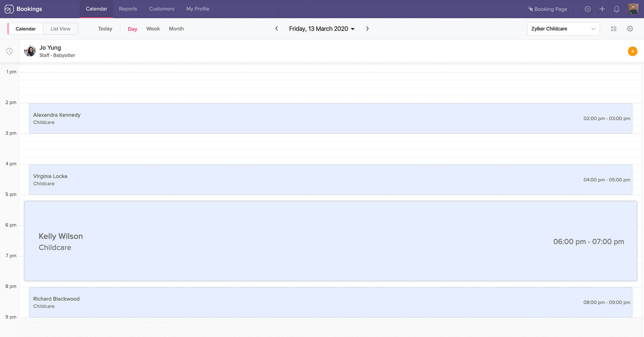Jump to Today
This screenshot has height=337, width=644.
(105, 29)
